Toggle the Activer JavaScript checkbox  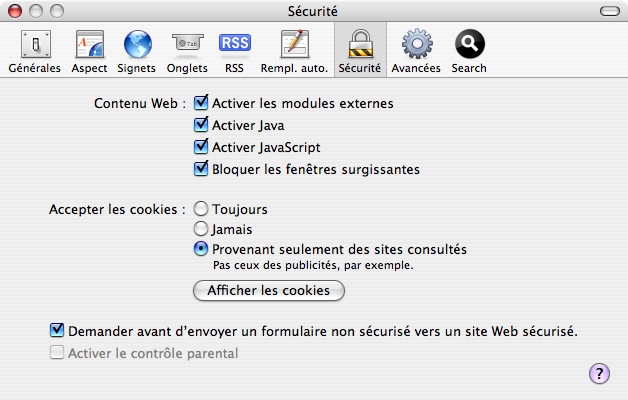coord(201,147)
